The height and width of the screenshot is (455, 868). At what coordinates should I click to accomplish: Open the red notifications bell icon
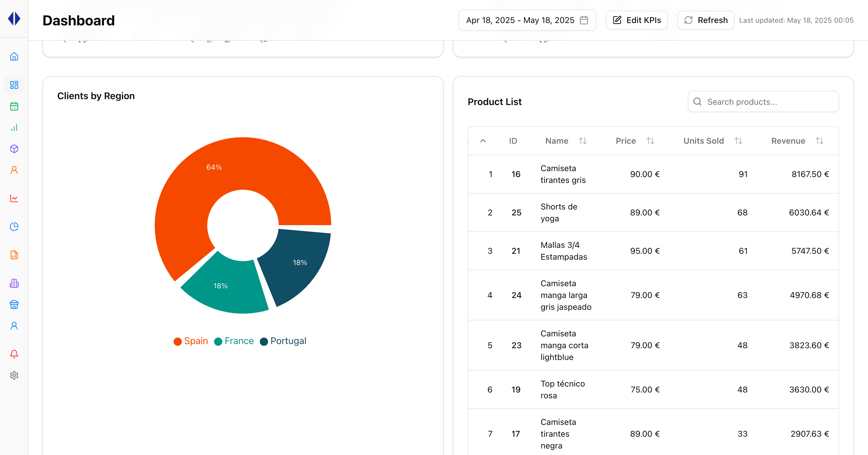point(14,354)
